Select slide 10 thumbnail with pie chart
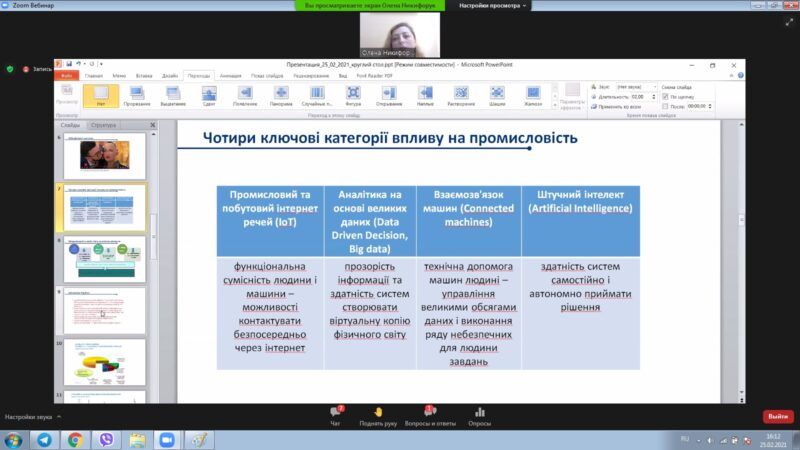This screenshot has height=450, width=800. [104, 362]
